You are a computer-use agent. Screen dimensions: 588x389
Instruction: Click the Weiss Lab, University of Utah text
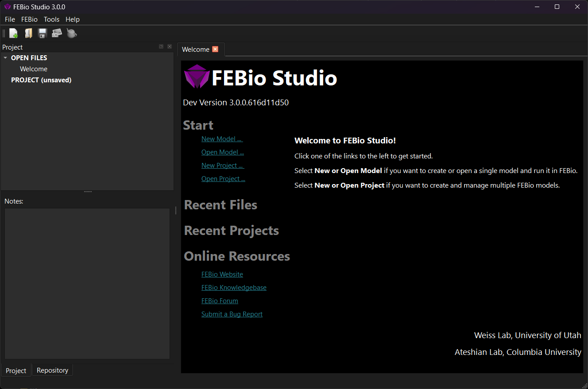528,335
